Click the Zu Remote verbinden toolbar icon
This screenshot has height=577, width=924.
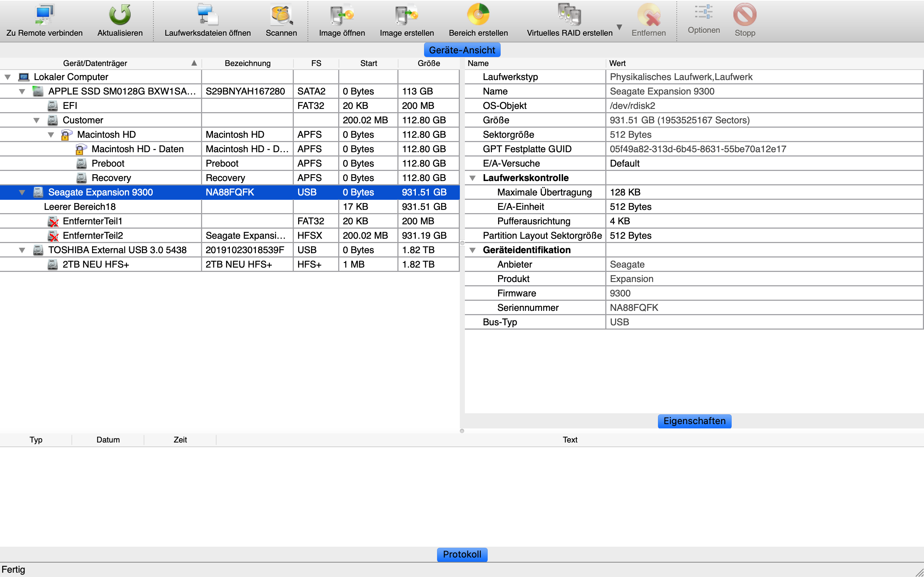(x=44, y=15)
